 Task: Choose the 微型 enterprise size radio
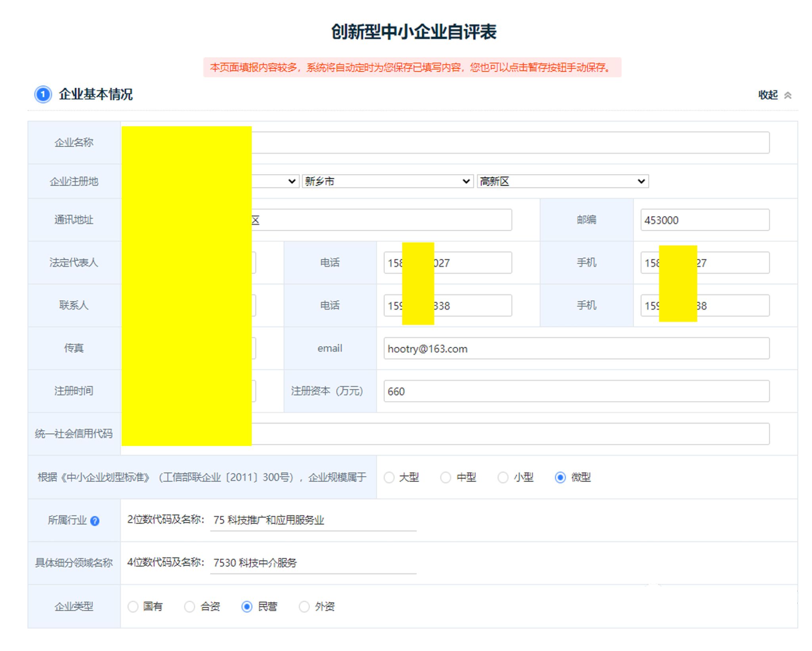click(x=560, y=477)
